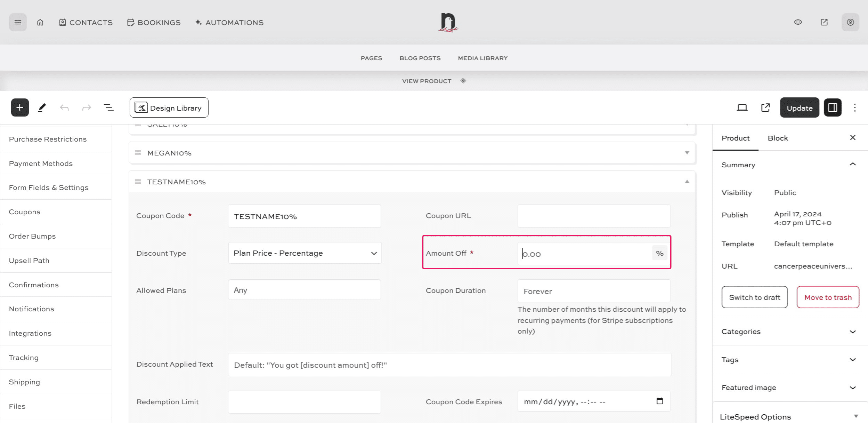The image size is (868, 423).
Task: Click the laptop preview device icon
Action: click(x=742, y=107)
